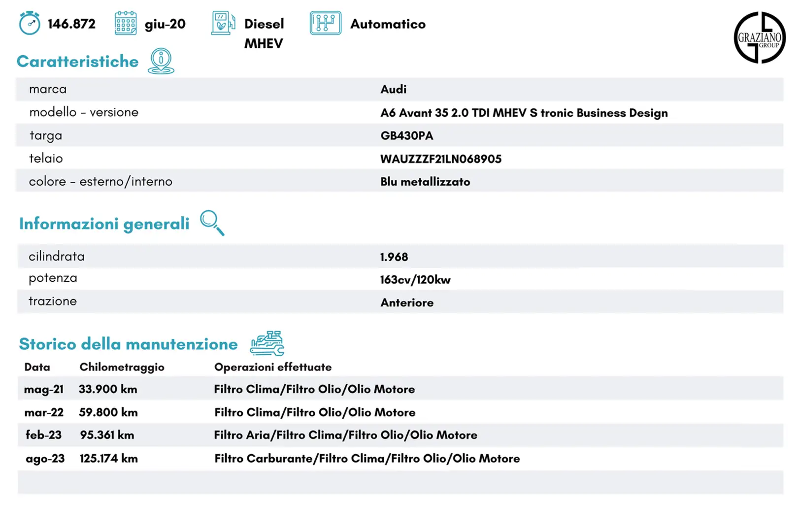This screenshot has width=798, height=532.
Task: Select the A6 Avant 35 2.0 TDI model text
Action: (524, 113)
